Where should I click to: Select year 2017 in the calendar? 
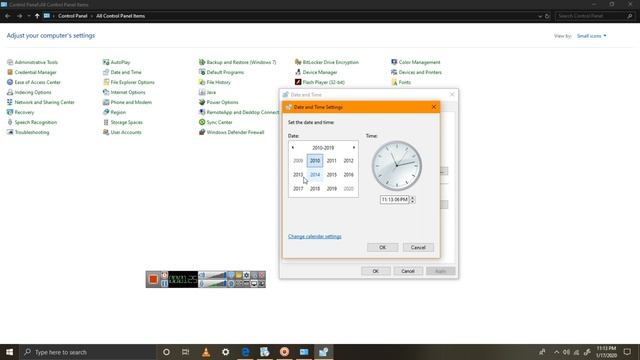[298, 189]
